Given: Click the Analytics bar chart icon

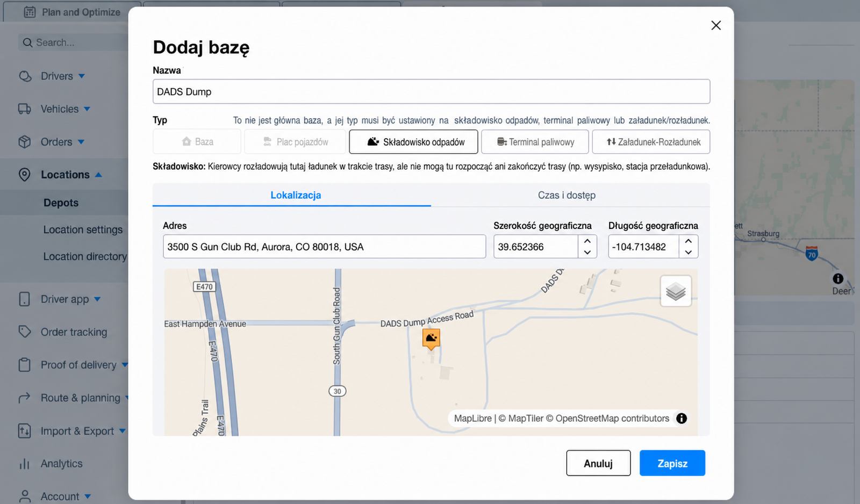Looking at the screenshot, I should coord(25,464).
